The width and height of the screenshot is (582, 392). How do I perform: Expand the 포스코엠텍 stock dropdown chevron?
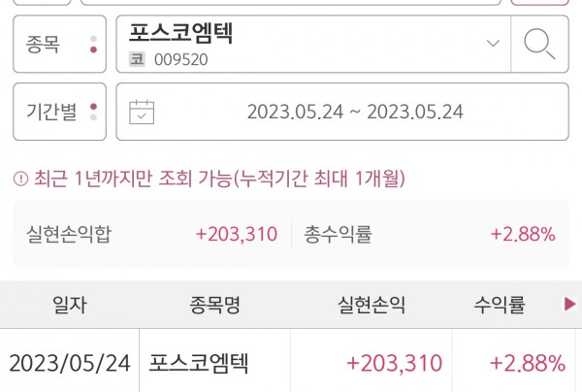(x=493, y=44)
